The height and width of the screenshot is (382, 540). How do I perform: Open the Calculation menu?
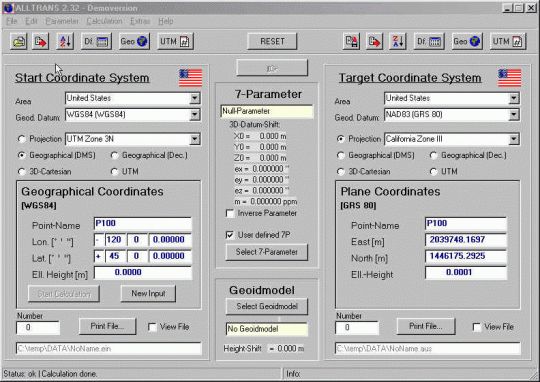tap(104, 21)
